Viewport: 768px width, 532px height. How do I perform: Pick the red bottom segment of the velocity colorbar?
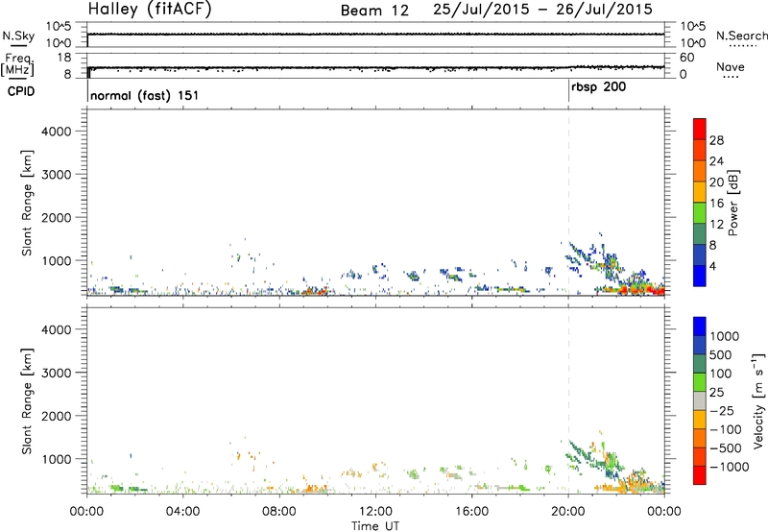coord(700,475)
